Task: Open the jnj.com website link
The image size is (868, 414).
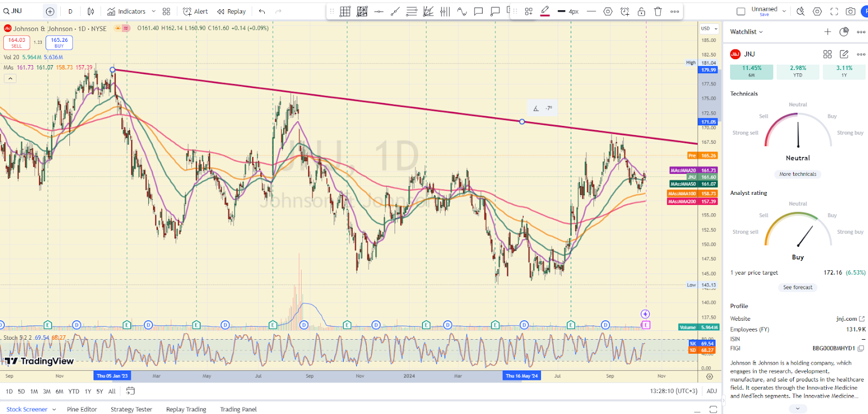Action: (x=850, y=319)
